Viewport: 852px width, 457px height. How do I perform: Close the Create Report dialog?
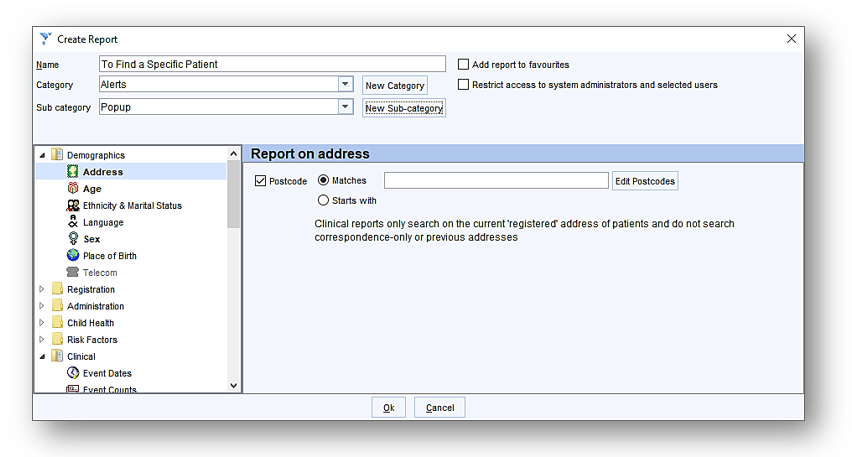click(791, 39)
